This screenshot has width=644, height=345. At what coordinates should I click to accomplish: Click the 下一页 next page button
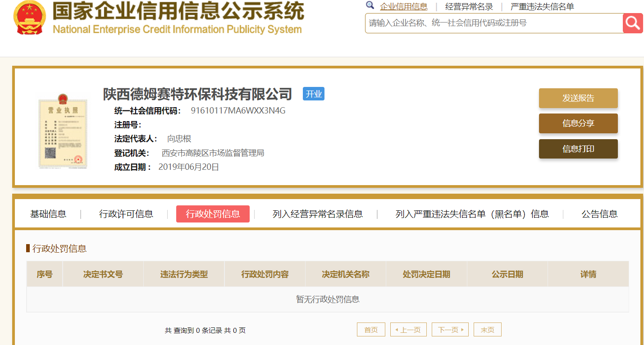coord(450,330)
